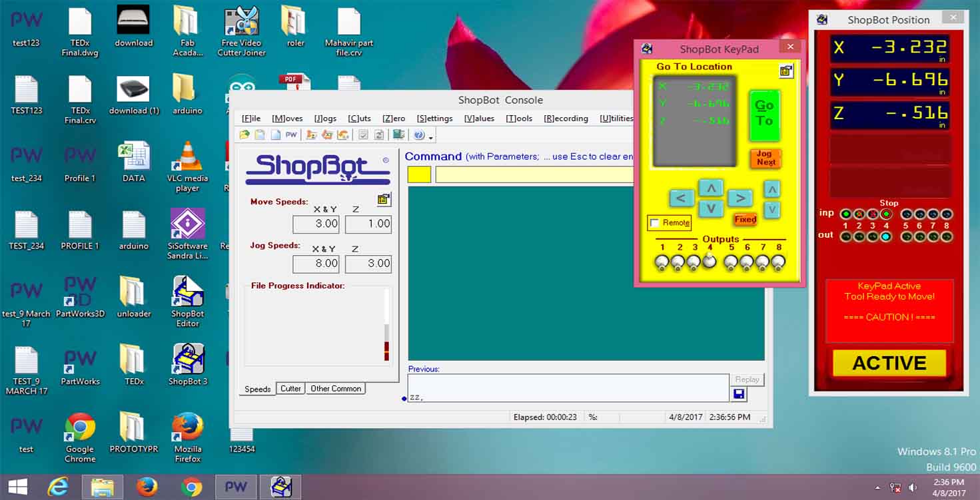Click out indicator 4 in ShopBot Position window
The width and height of the screenshot is (980, 500).
point(885,236)
